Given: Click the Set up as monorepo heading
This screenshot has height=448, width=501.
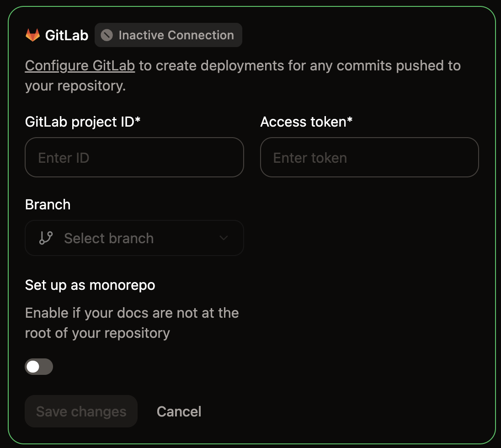Looking at the screenshot, I should click(x=90, y=285).
